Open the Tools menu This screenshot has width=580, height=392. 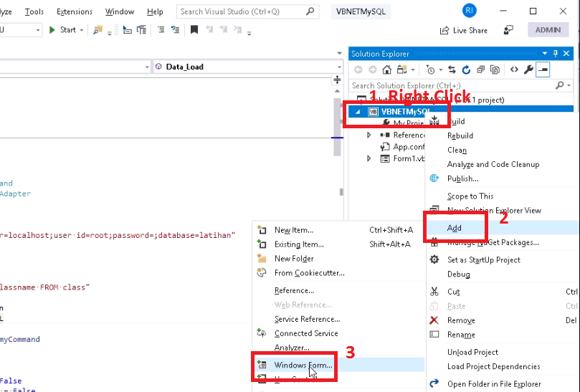coord(34,11)
